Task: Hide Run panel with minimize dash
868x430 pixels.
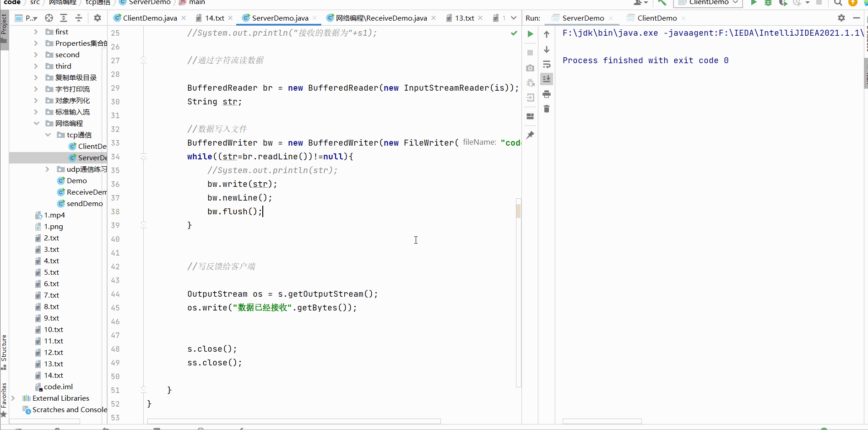Action: point(857,18)
